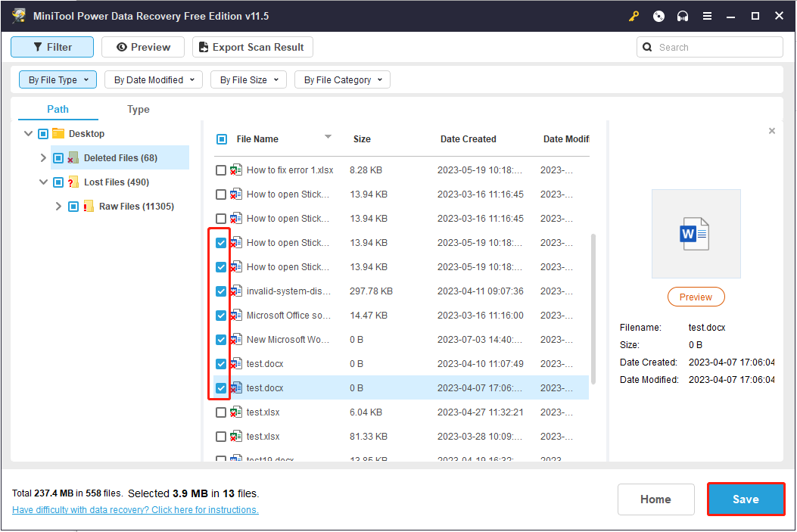Image resolution: width=797 pixels, height=532 pixels.
Task: Switch to the Type tab
Action: [138, 110]
